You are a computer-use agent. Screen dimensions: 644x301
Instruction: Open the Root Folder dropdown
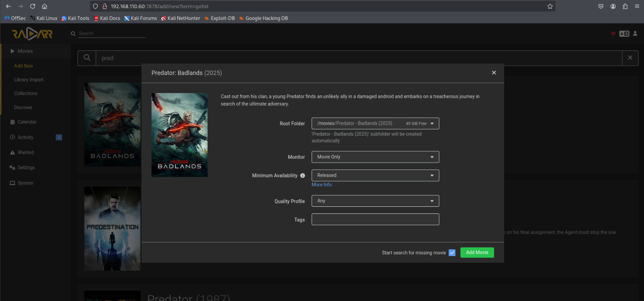click(x=375, y=124)
